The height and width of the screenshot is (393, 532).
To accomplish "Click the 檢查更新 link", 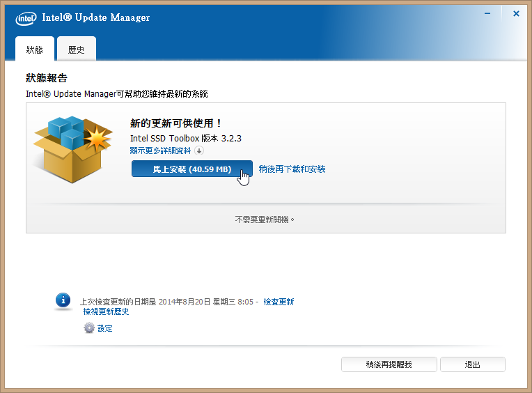I will 279,302.
